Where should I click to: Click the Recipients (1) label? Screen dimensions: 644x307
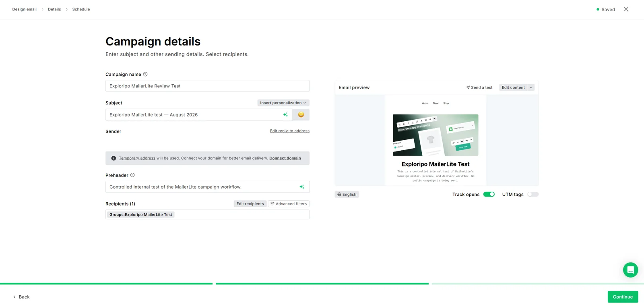[x=120, y=204]
